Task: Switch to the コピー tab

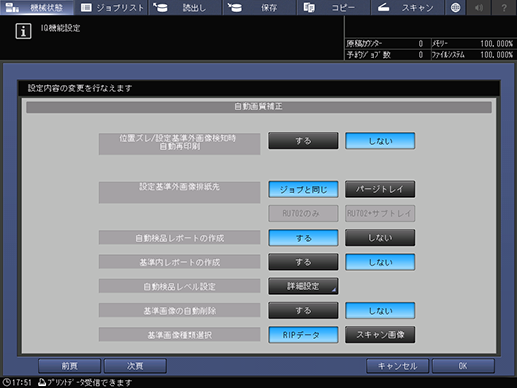Action: 333,7
